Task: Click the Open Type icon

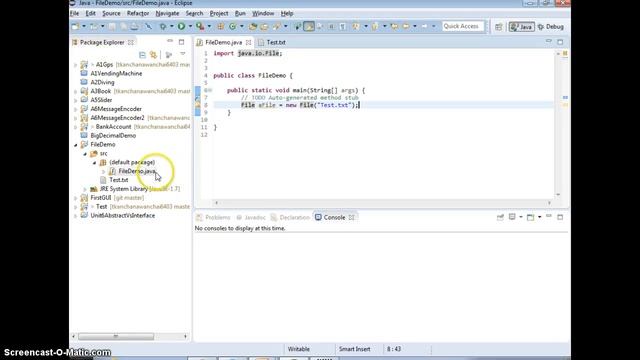Action: coord(253,27)
